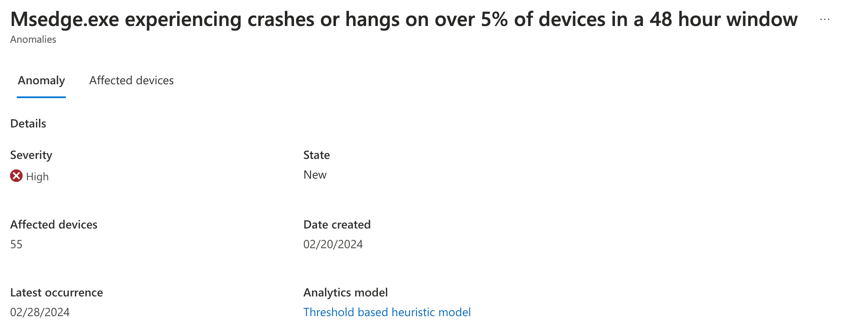Image resolution: width=868 pixels, height=322 pixels.
Task: Click the Details section heading
Action: pyautogui.click(x=28, y=123)
